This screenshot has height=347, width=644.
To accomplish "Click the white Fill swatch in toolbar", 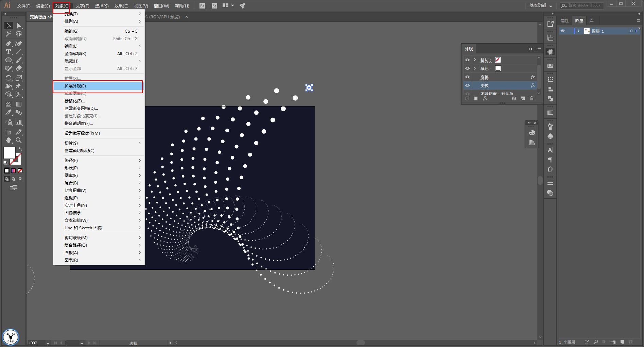I will [9, 153].
